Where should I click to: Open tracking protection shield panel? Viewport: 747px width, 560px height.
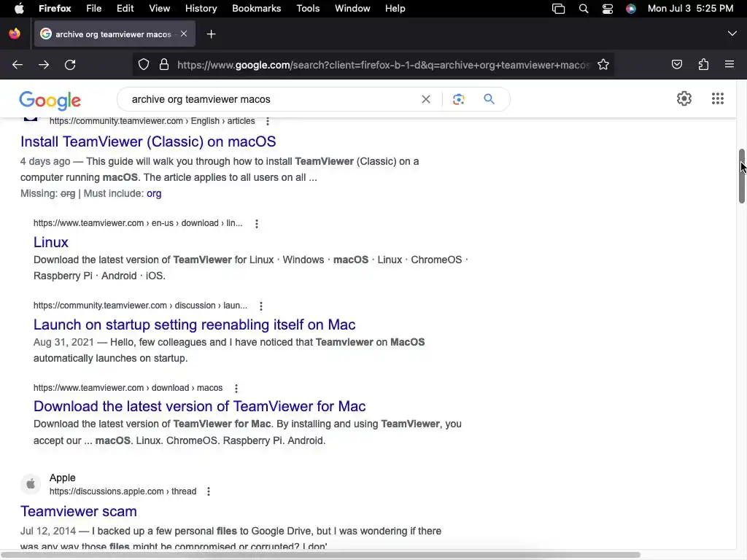[144, 65]
